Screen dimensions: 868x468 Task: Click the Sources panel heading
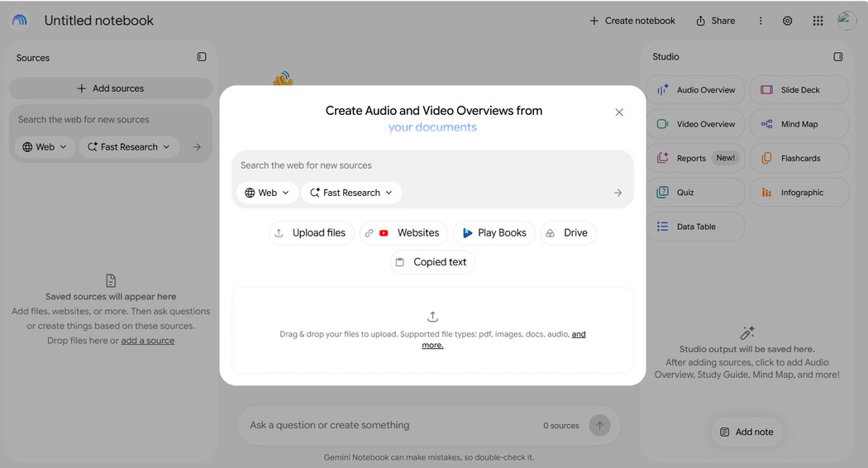click(33, 58)
